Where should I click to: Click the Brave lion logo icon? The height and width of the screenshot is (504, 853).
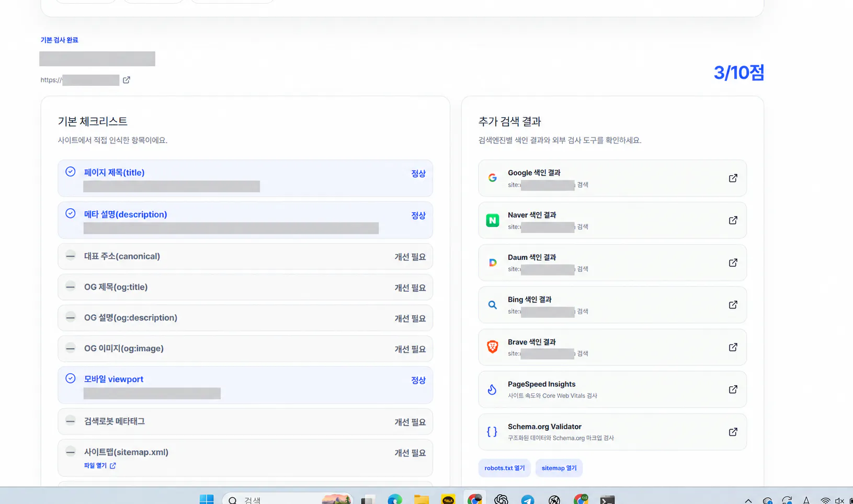(492, 347)
